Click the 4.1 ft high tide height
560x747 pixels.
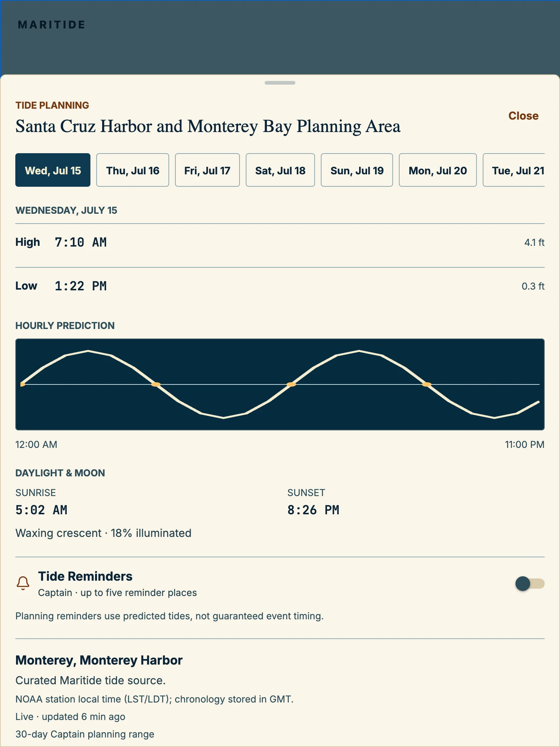534,243
